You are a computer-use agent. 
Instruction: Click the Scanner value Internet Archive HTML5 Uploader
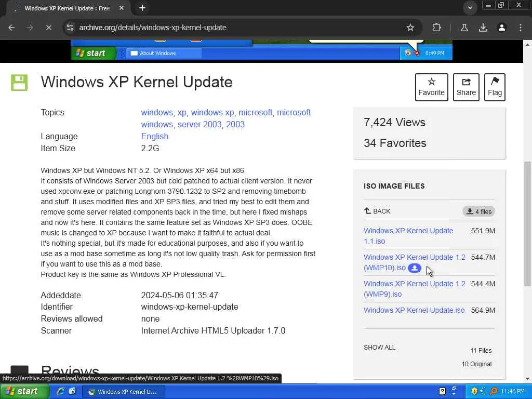(213, 330)
